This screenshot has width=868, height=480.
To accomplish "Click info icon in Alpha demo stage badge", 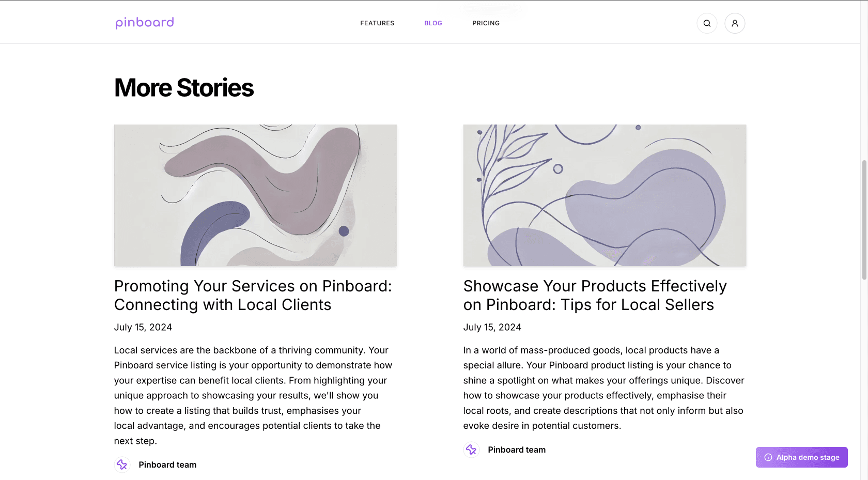I will (768, 457).
